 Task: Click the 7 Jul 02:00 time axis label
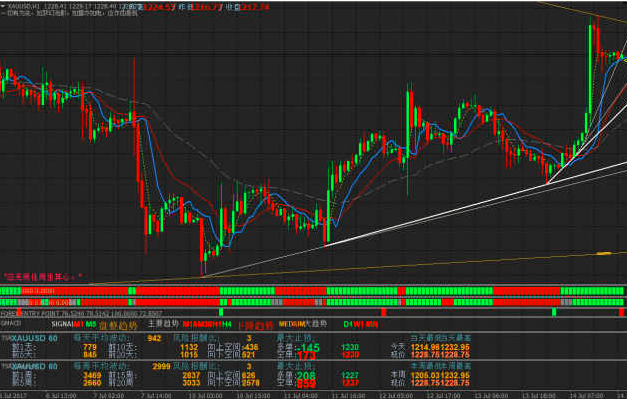click(x=110, y=395)
